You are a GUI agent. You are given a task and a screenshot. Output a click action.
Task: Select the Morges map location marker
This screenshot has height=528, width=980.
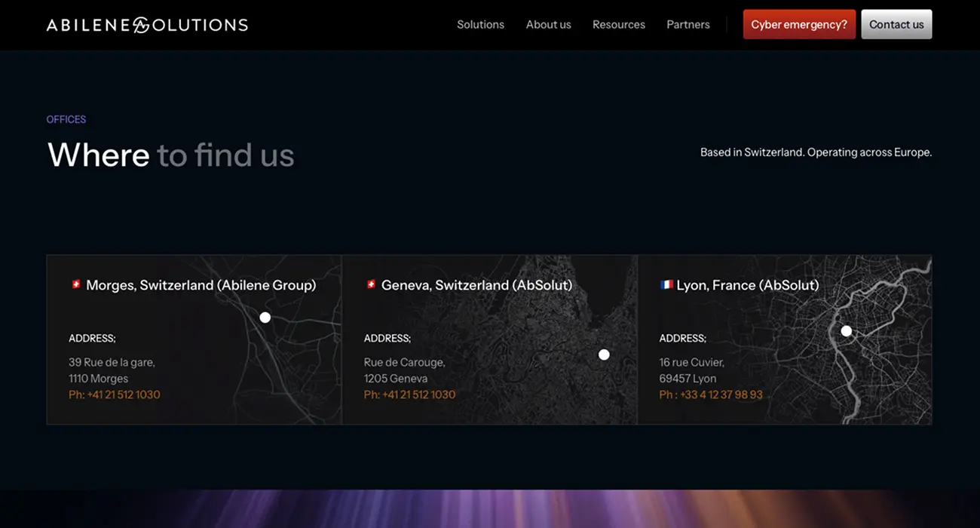[265, 318]
